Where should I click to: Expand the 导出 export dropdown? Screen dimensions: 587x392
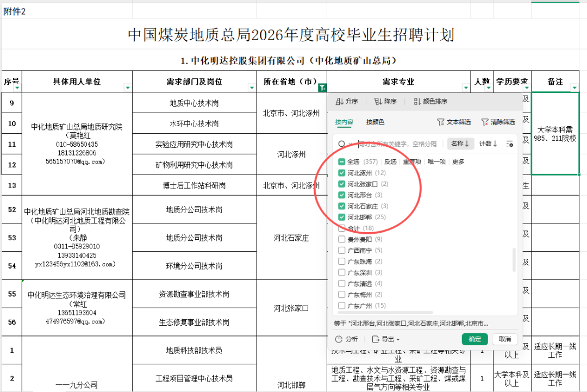click(386, 339)
